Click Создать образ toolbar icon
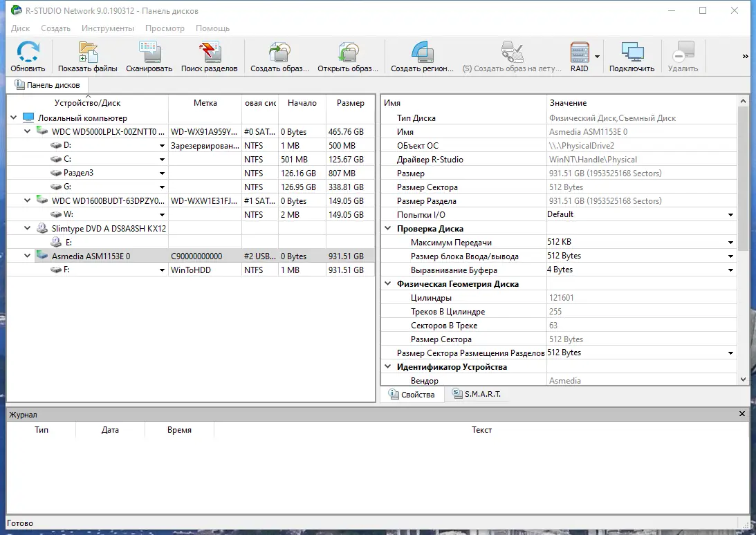The height and width of the screenshot is (535, 756). (279, 52)
